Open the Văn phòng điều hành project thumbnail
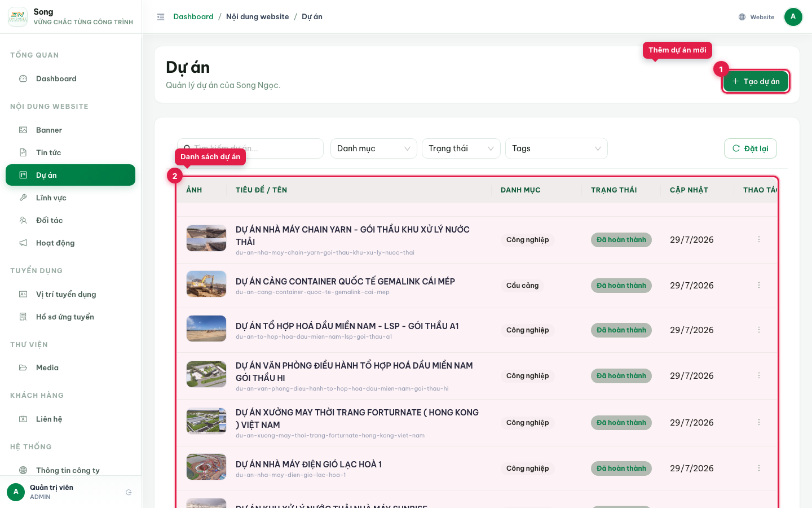The height and width of the screenshot is (508, 812). pyautogui.click(x=206, y=374)
